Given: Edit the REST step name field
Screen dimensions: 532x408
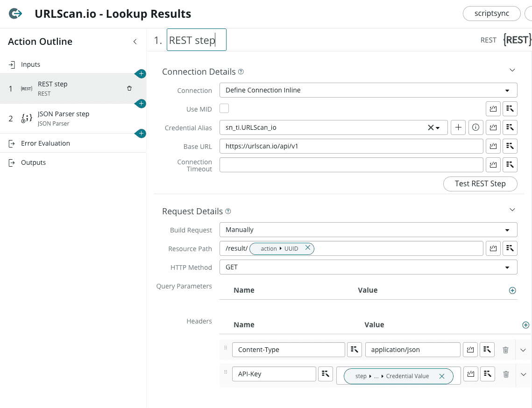Looking at the screenshot, I should [x=197, y=40].
